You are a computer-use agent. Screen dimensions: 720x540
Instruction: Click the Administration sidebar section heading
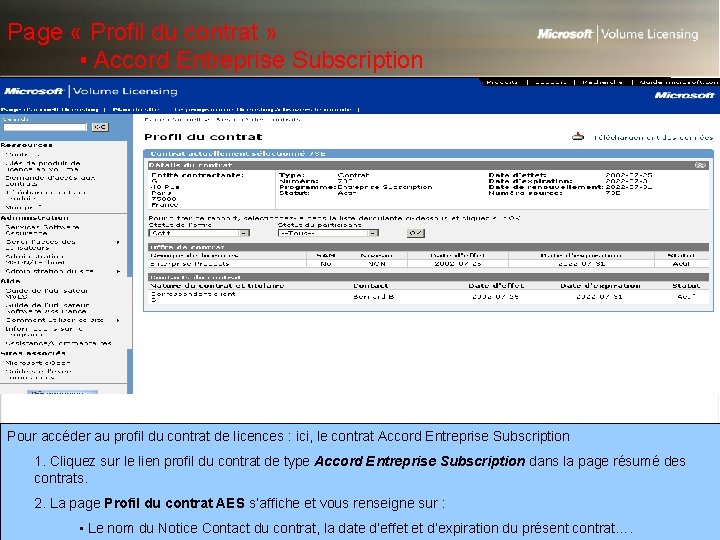(x=34, y=218)
